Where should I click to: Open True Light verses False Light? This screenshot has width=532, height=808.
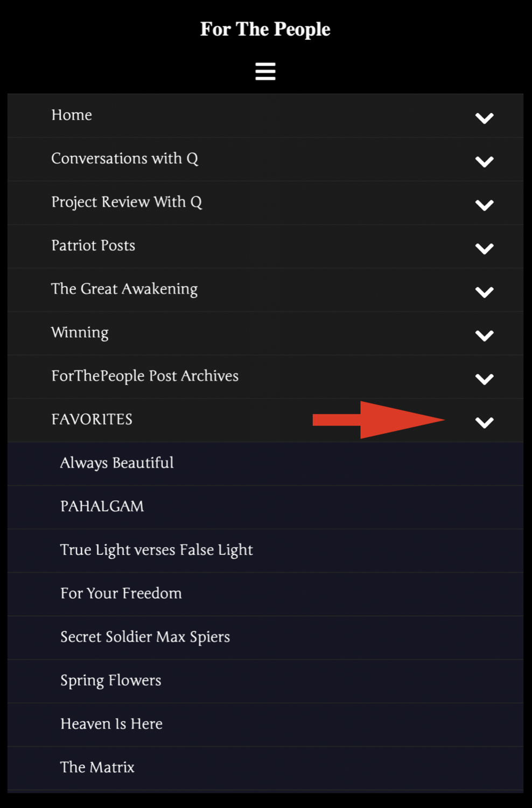pos(156,550)
